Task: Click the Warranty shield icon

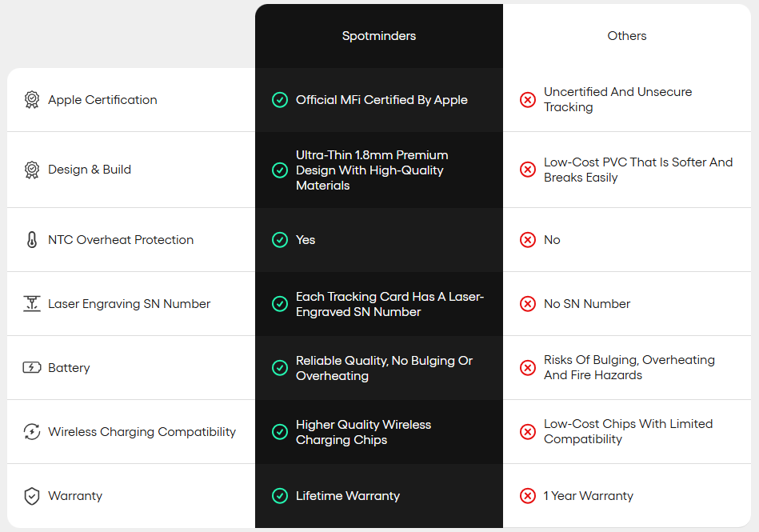Action: pyautogui.click(x=32, y=496)
